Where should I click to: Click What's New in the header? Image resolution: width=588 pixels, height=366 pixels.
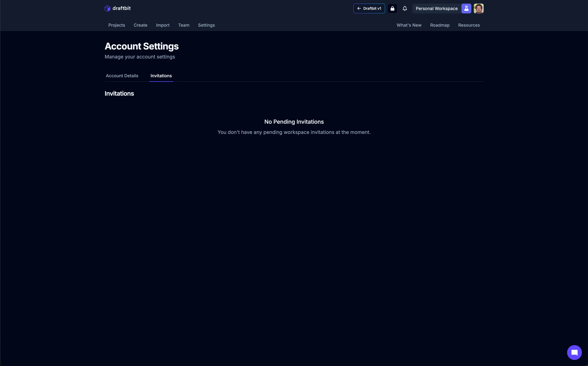[x=409, y=25]
